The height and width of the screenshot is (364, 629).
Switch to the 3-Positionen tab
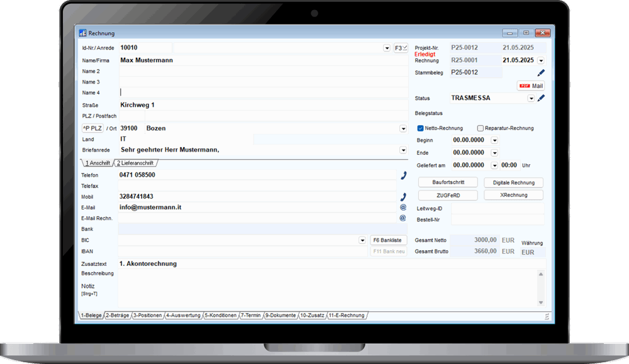(x=148, y=316)
